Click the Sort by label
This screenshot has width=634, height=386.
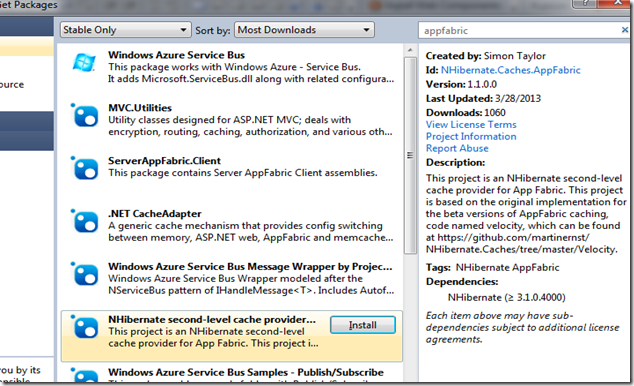pyautogui.click(x=213, y=31)
